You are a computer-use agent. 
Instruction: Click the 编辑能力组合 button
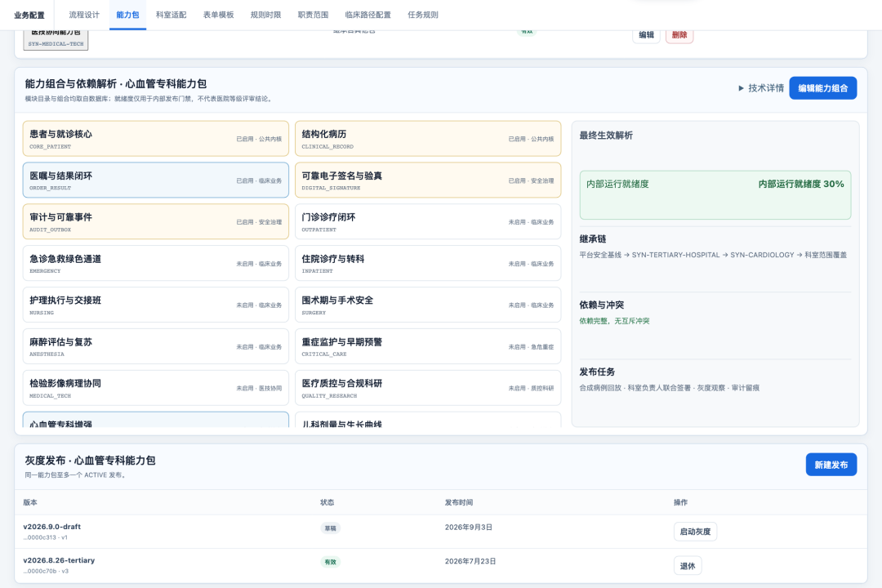pos(823,88)
